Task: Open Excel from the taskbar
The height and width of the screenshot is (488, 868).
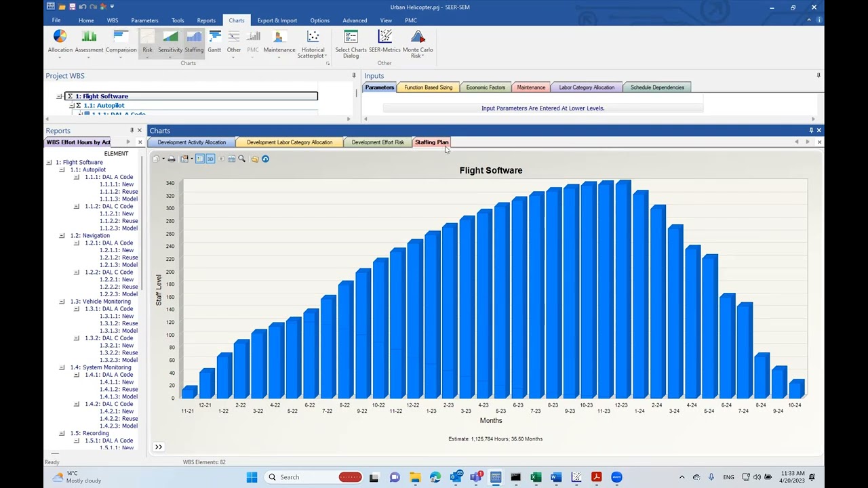Action: (536, 477)
